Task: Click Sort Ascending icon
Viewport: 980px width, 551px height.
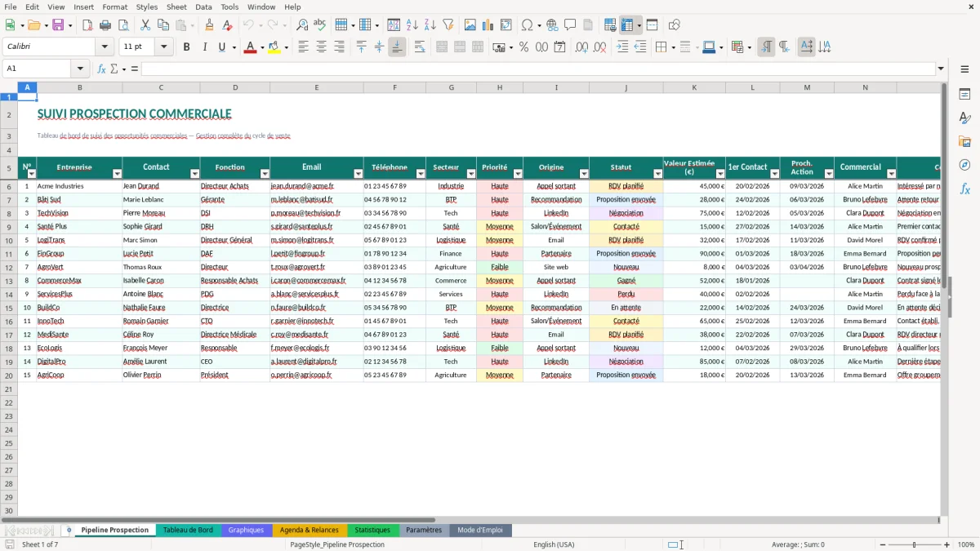Action: [x=412, y=25]
